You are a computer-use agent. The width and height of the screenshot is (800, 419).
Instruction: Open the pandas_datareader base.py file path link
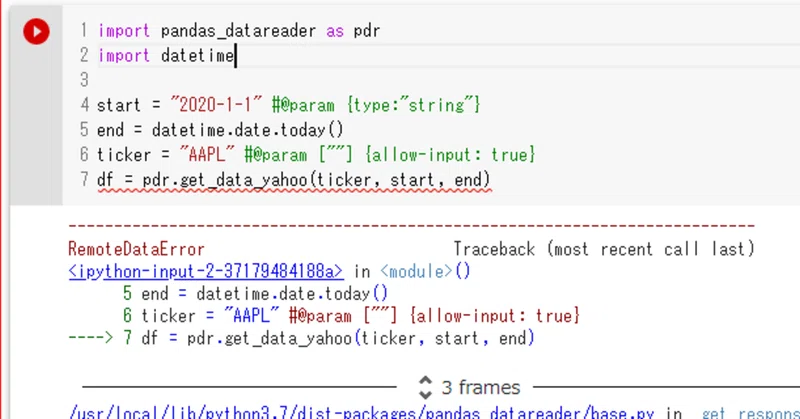pos(361,413)
